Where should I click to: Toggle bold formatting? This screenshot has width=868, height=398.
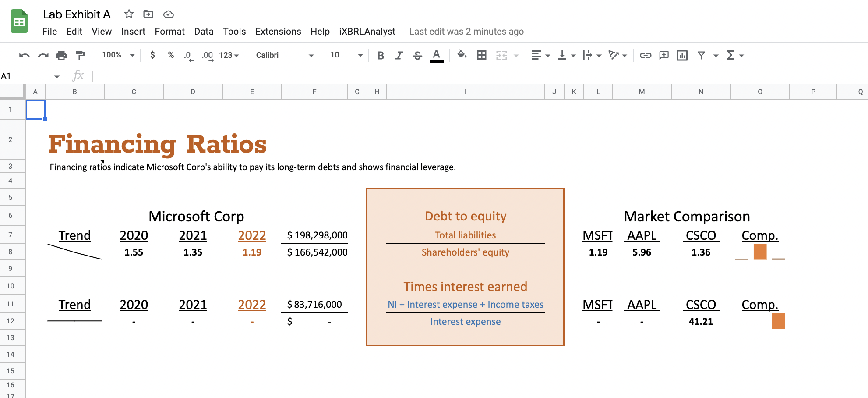click(x=380, y=55)
